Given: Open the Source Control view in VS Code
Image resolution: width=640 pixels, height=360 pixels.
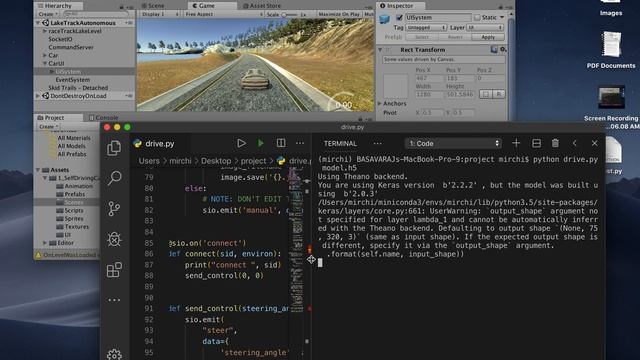Looking at the screenshot, I should pos(114,209).
